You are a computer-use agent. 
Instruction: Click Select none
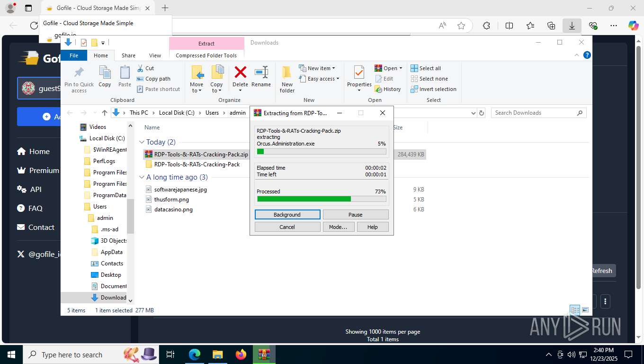point(429,79)
